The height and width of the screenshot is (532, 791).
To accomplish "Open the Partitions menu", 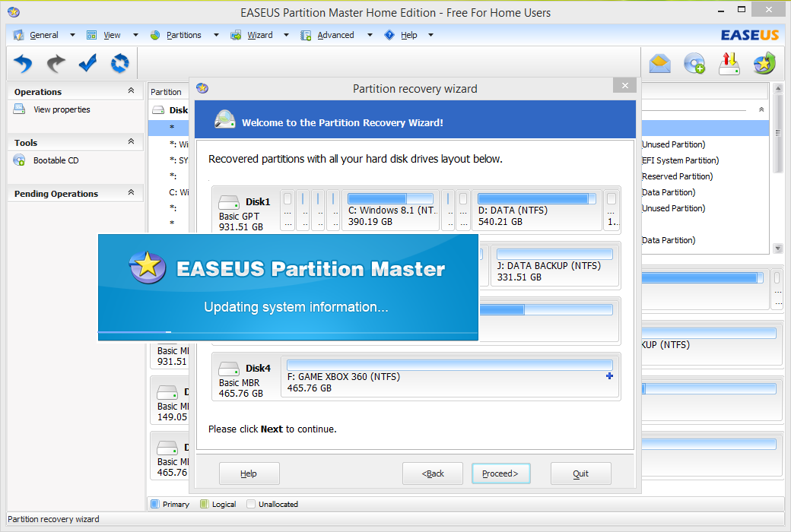I will tap(183, 35).
